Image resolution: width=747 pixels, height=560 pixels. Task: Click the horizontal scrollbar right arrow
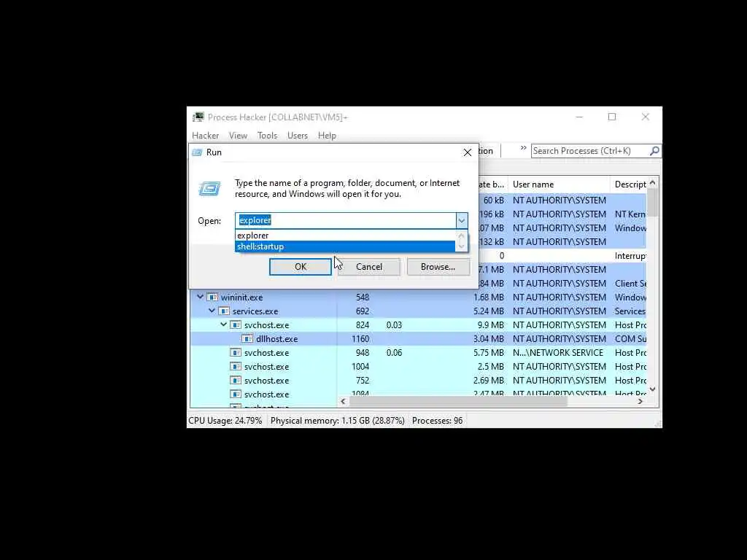[x=640, y=402]
